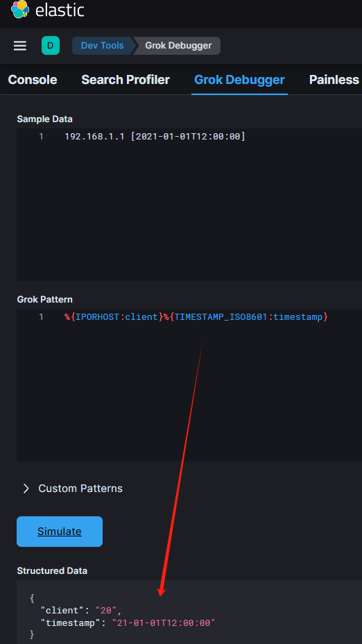Click the Dev Tools breadcrumb

click(x=102, y=46)
